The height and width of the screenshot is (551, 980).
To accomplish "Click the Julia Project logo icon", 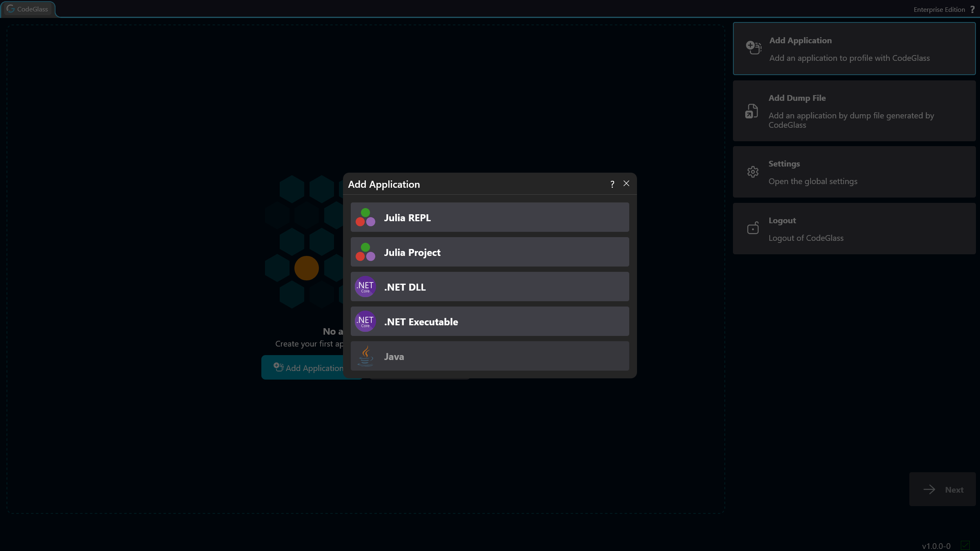I will [365, 252].
